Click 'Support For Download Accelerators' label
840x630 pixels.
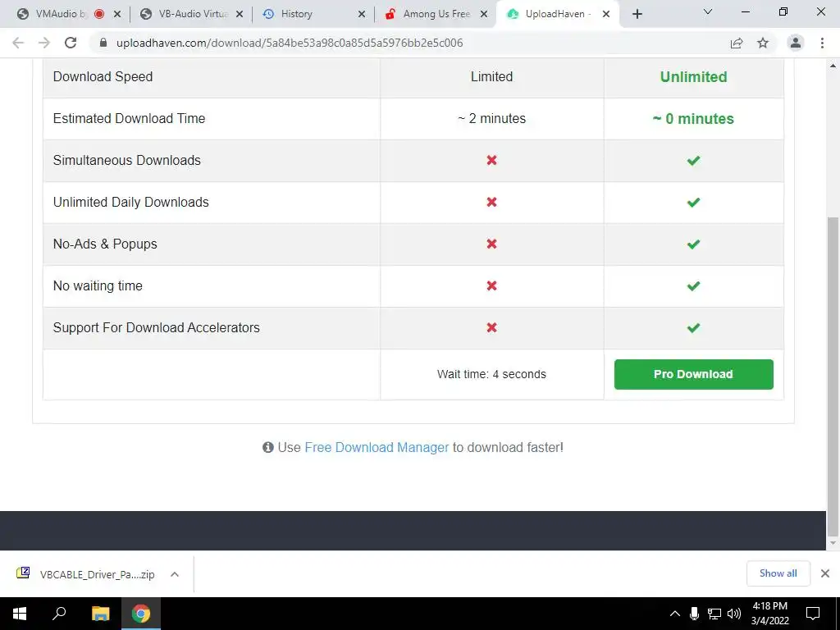[157, 327]
